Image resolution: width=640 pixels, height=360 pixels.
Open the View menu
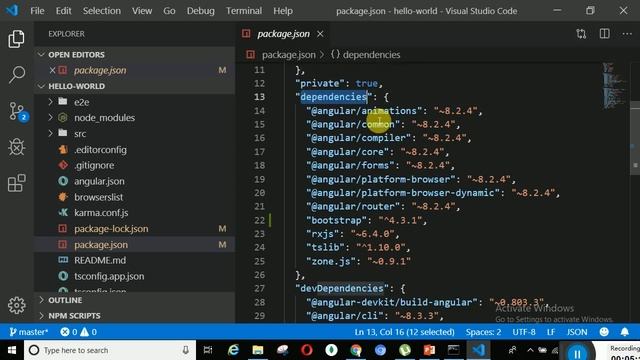[x=142, y=11]
